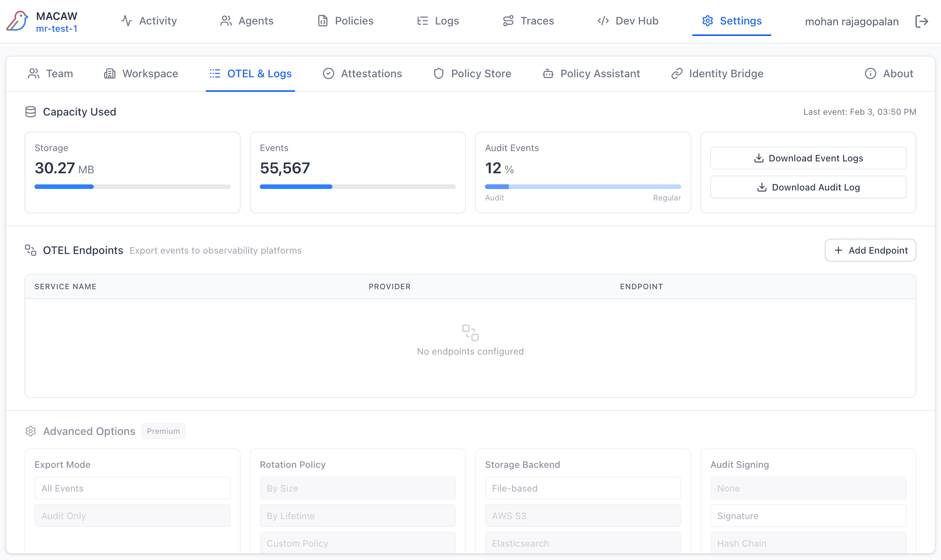Click the Storage usage progress bar
Image resolution: width=941 pixels, height=560 pixels.
coord(132,187)
